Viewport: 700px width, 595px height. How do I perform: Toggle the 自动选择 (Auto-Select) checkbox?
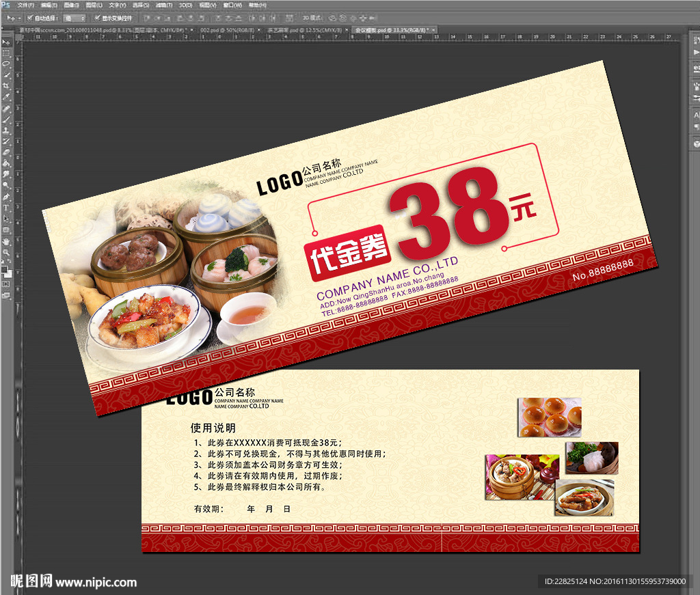[x=29, y=18]
